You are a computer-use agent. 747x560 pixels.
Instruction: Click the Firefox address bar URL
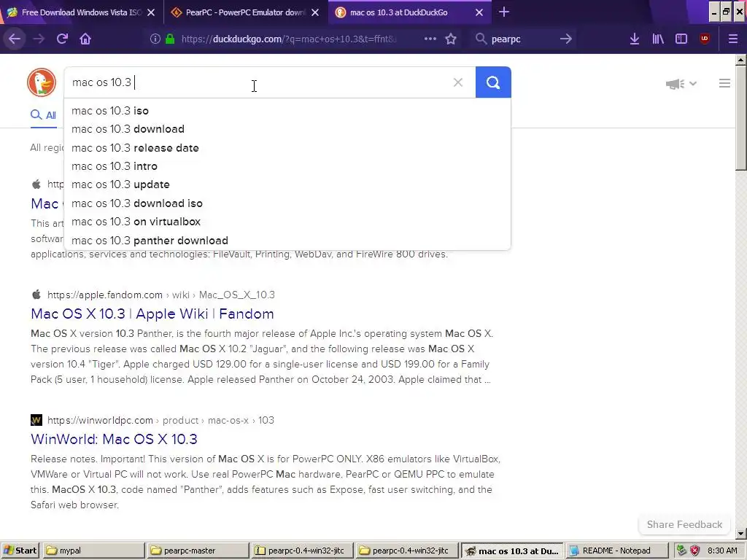click(289, 39)
